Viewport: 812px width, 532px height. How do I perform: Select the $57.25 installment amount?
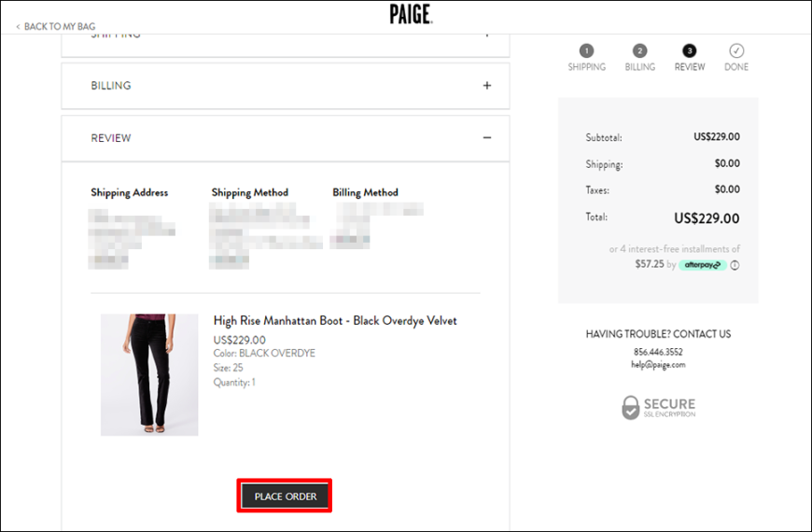(x=650, y=264)
